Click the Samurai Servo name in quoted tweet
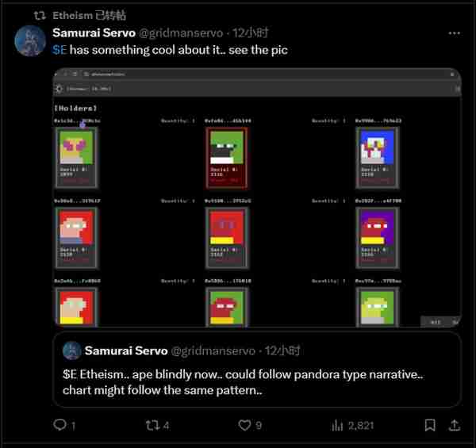Image resolution: width=476 pixels, height=448 pixels. pyautogui.click(x=126, y=350)
